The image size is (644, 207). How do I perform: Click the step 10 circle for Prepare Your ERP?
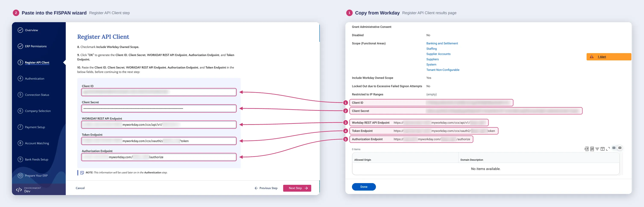pos(20,175)
